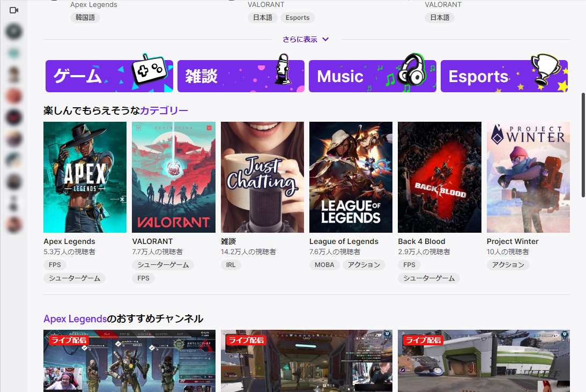Click the League of Legends title link
Image resolution: width=586 pixels, height=392 pixels.
point(344,241)
